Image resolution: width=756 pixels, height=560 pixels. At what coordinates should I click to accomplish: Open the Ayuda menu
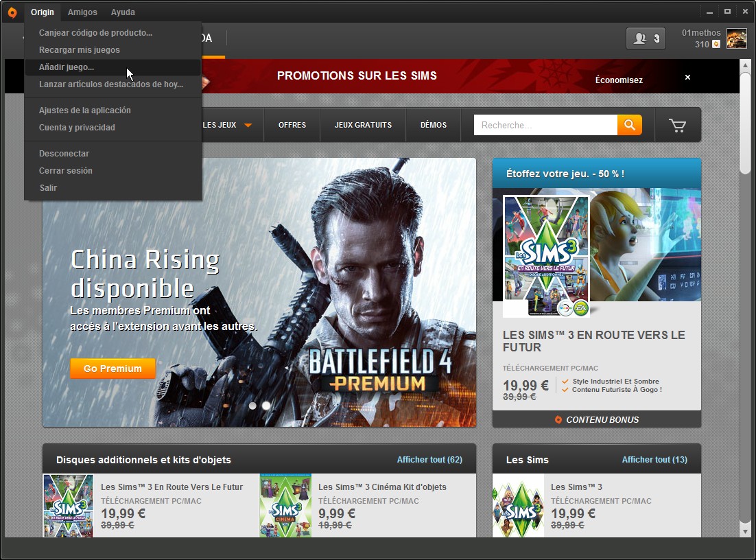tap(123, 12)
